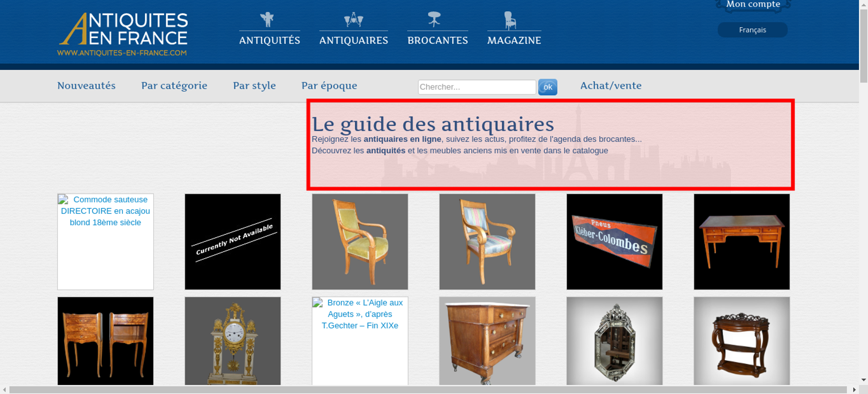This screenshot has height=394, width=868.
Task: Click into the Chercher search field
Action: tap(477, 87)
